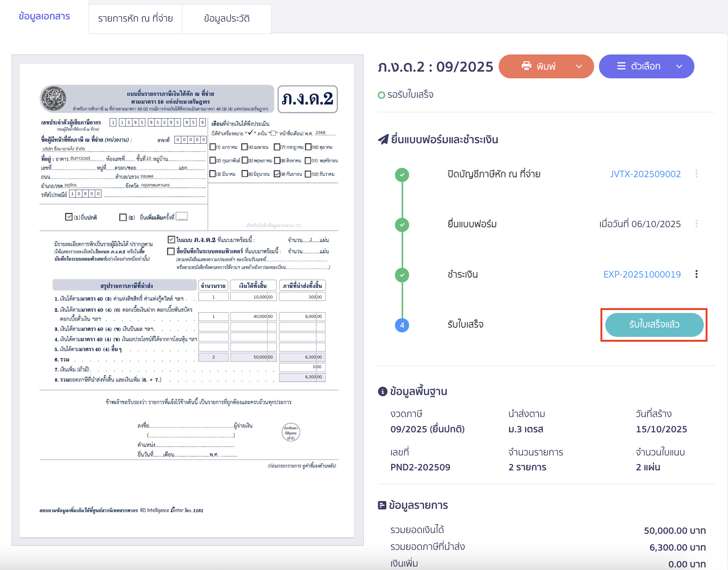This screenshot has width=728, height=570.
Task: Expand the พิมพ์ dropdown arrow
Action: (x=579, y=66)
